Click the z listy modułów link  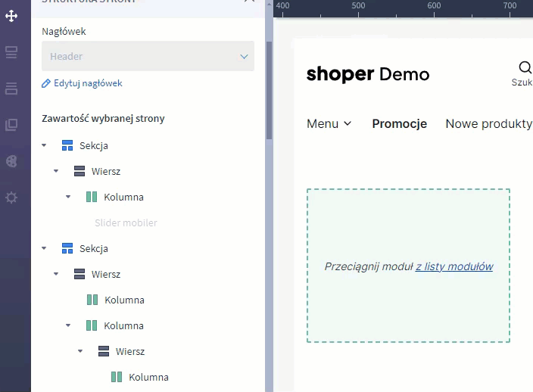pyautogui.click(x=454, y=266)
